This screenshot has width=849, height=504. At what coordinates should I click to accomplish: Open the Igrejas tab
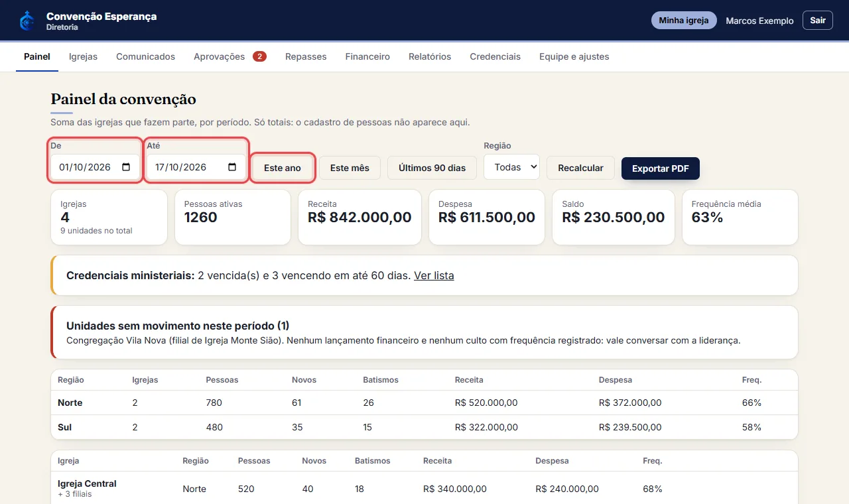pyautogui.click(x=83, y=56)
